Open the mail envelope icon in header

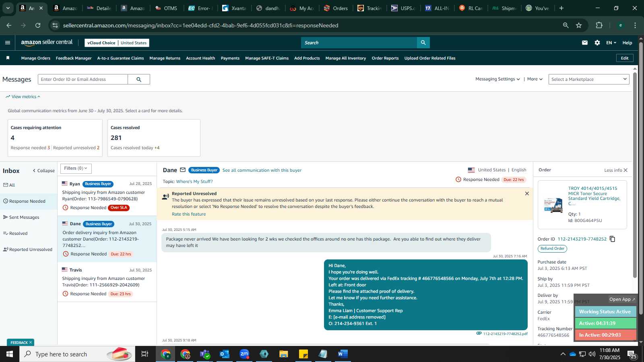coord(585,43)
